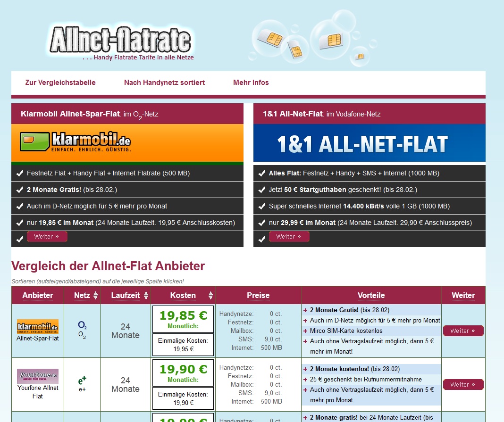Click 'nur 29,99 € im Monat' promo line
504x422 pixels.
point(370,223)
